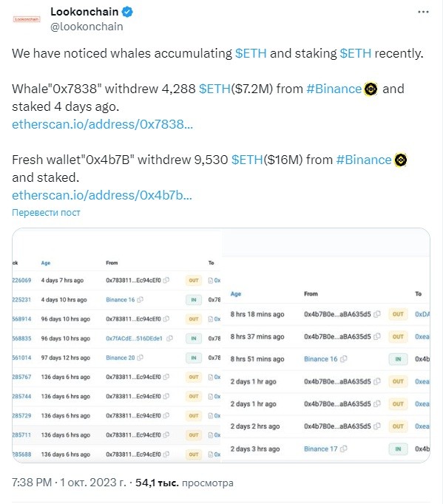Open the left Etherscan transactions screenshot
Viewport: 443px width, 504px height.
(x=117, y=346)
